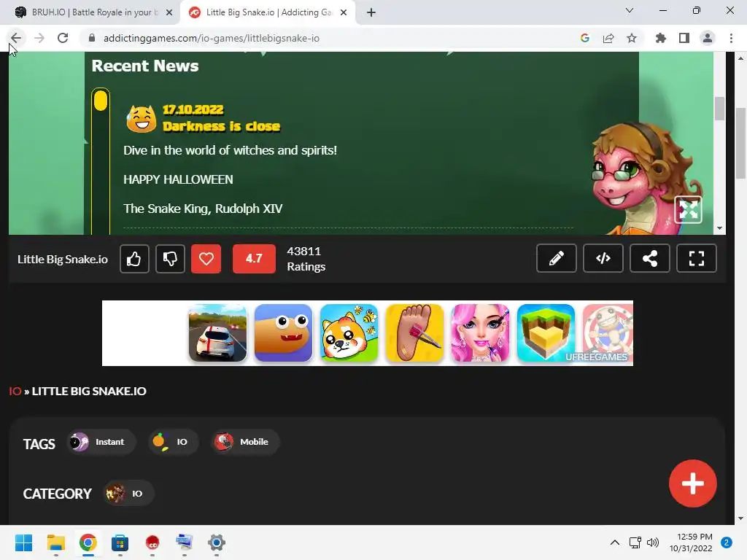Select the Mobile tag
The height and width of the screenshot is (560, 747).
245,442
